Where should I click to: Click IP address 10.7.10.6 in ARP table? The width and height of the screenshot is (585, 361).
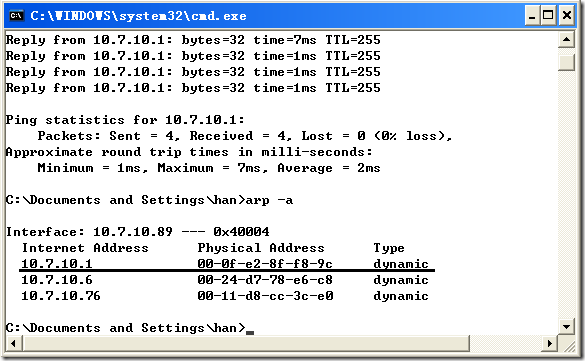[56, 280]
